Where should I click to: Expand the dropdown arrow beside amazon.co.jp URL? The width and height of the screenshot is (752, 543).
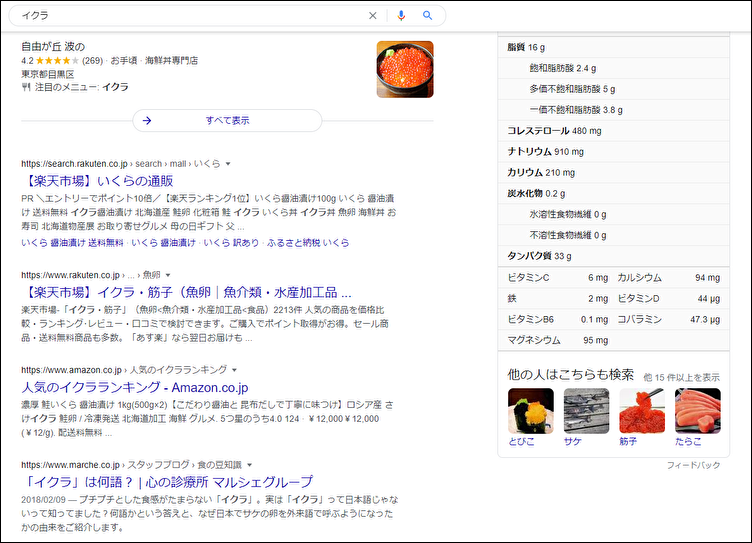coord(235,370)
